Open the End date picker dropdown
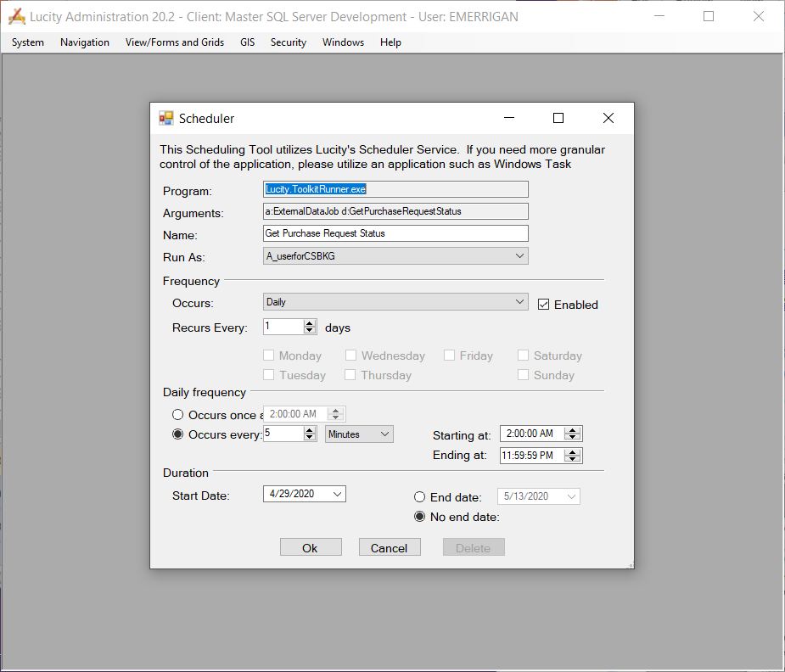Image resolution: width=785 pixels, height=672 pixels. tap(572, 496)
